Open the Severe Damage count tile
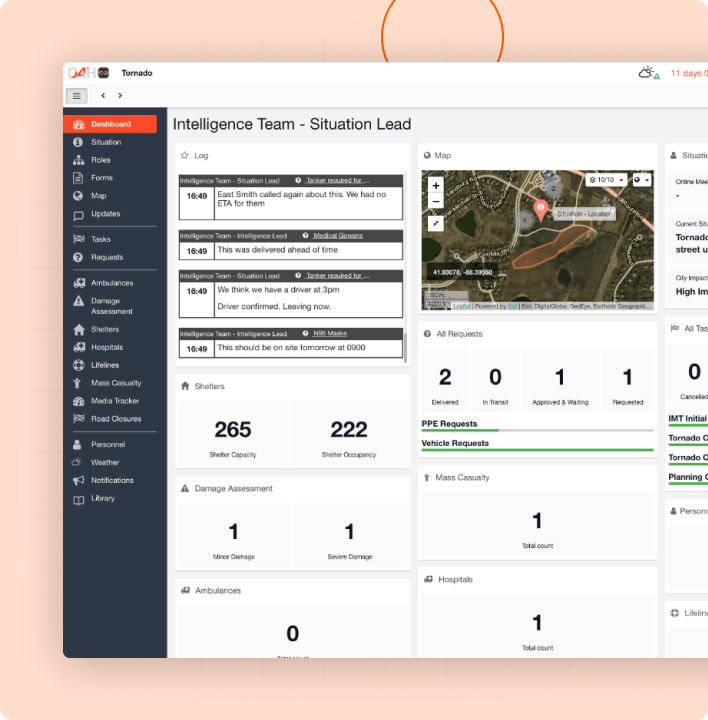708x720 pixels. 350,535
